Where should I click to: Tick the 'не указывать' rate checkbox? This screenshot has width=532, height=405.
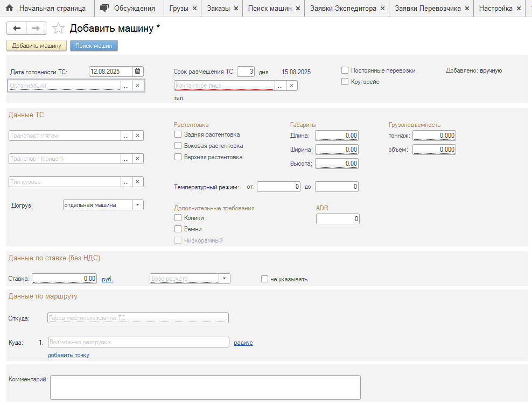(264, 279)
